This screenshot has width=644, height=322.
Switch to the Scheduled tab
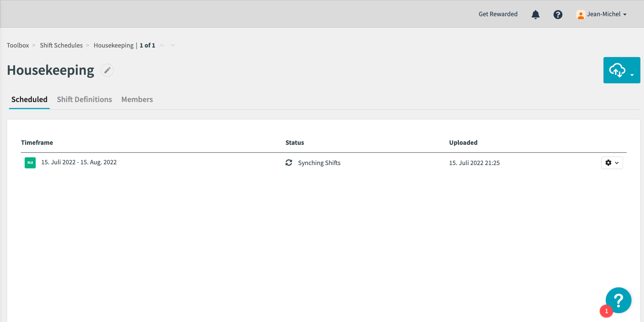point(29,99)
